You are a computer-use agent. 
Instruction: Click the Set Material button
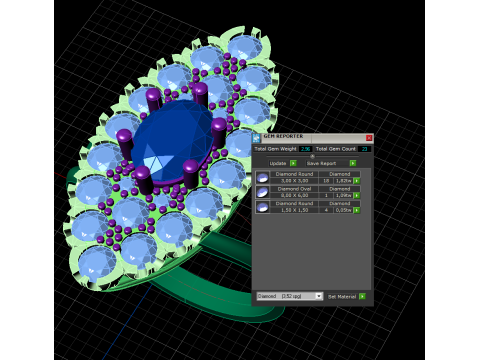point(342,296)
